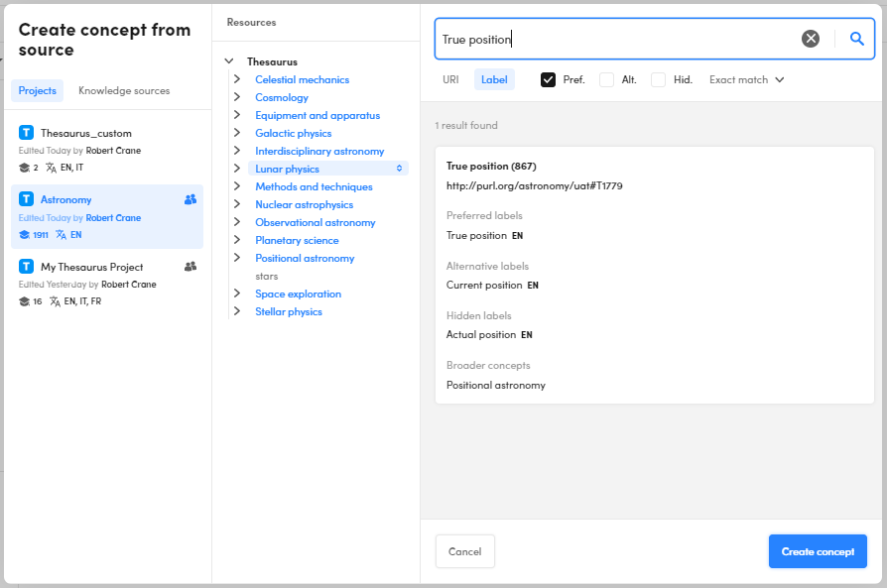The height and width of the screenshot is (588, 887).
Task: Expand the Celestial mechanics tree node
Action: (236, 79)
